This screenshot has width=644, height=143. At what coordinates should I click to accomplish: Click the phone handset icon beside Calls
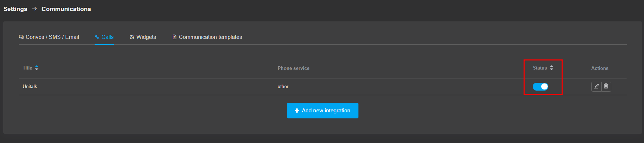[x=97, y=37]
